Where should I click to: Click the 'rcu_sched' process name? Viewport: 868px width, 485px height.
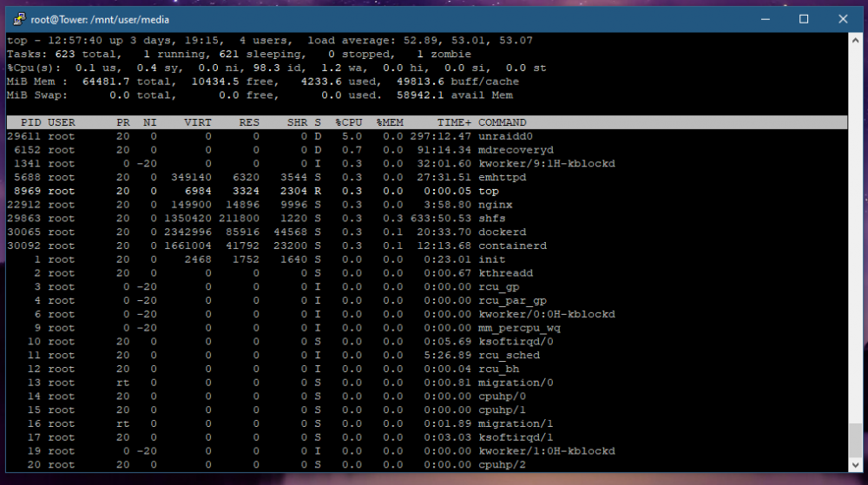(510, 356)
